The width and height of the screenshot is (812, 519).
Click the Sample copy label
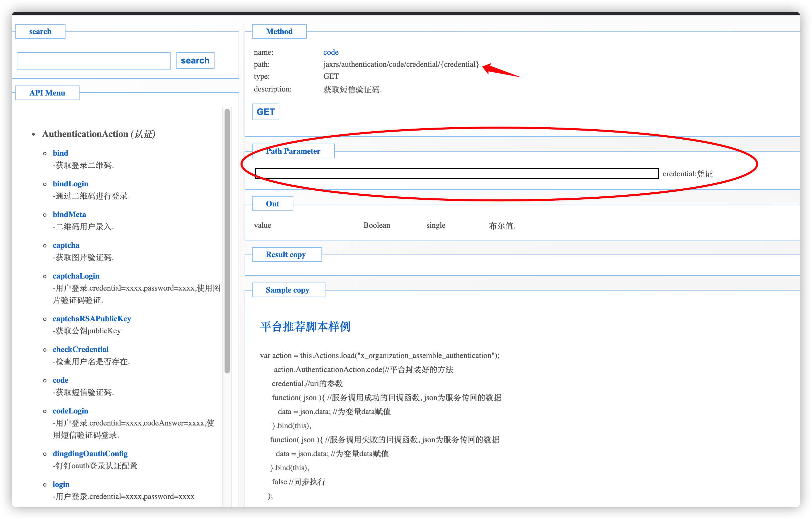pos(287,290)
